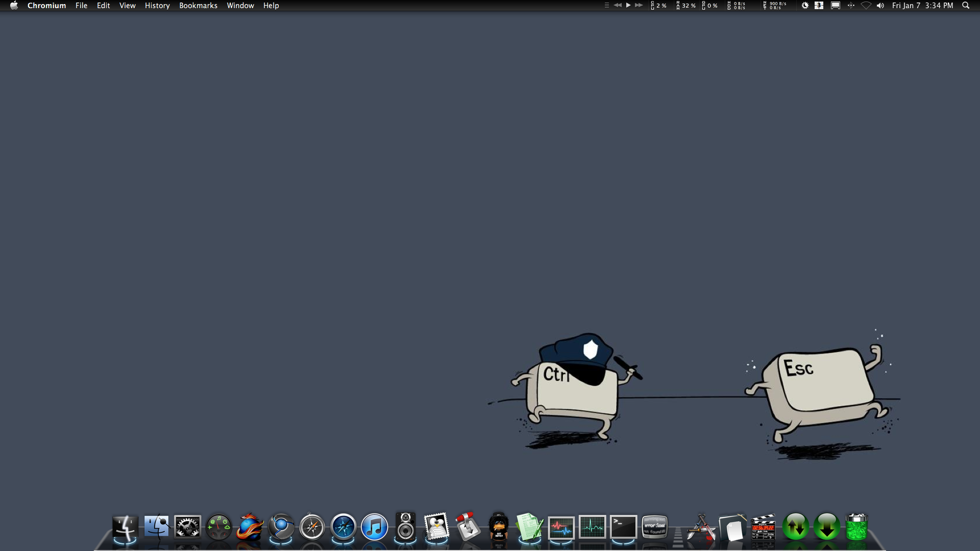Click the HDD activity monitor in menu bar

click(736, 6)
